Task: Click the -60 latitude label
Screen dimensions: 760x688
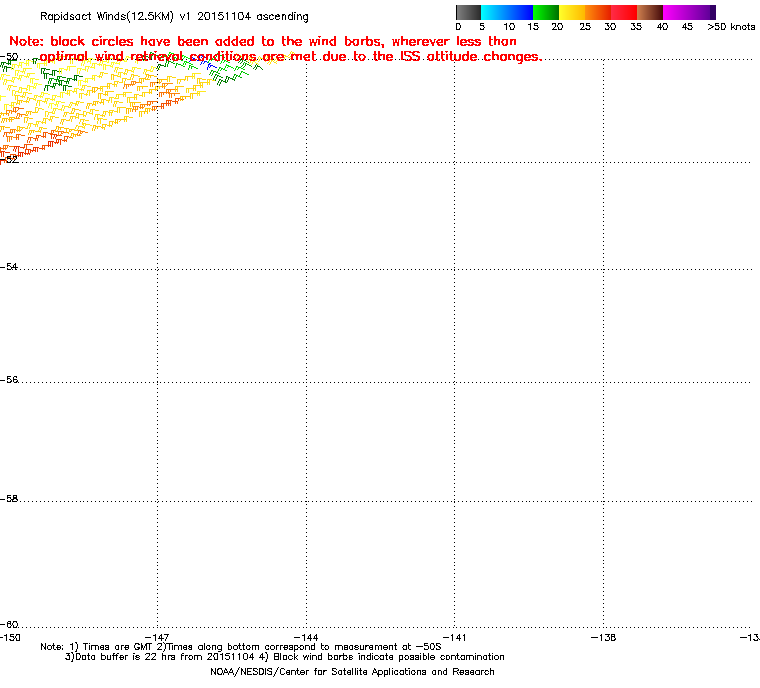Action: [x=9, y=625]
